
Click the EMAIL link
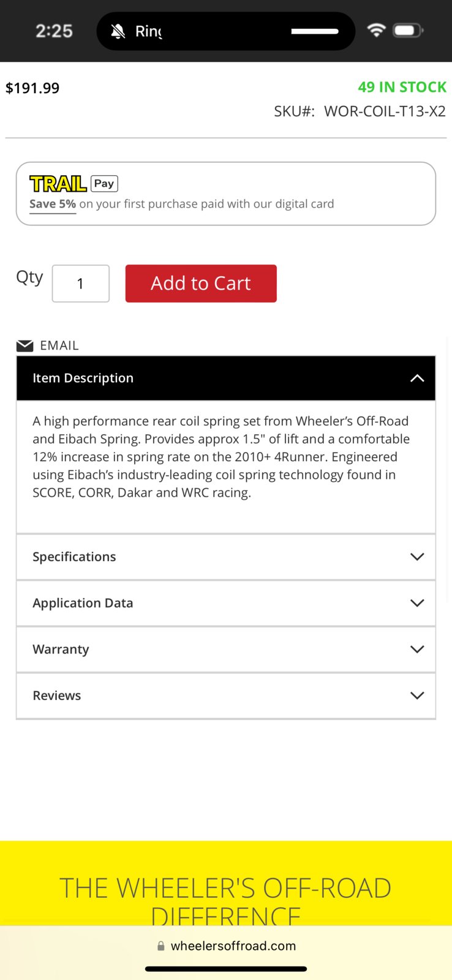point(59,345)
